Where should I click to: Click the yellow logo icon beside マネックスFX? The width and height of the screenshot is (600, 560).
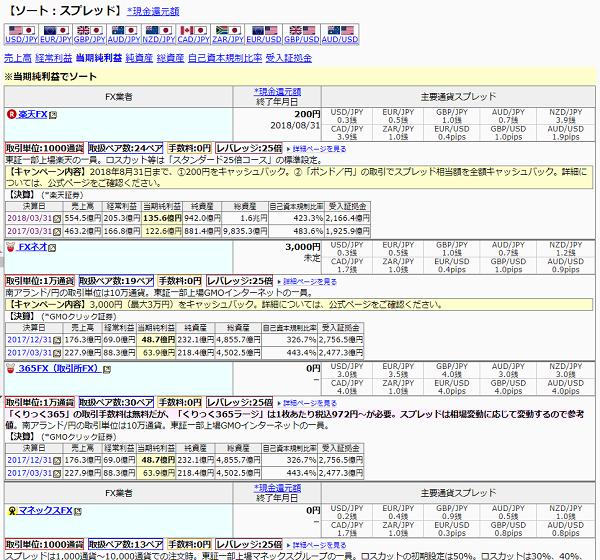pos(12,511)
